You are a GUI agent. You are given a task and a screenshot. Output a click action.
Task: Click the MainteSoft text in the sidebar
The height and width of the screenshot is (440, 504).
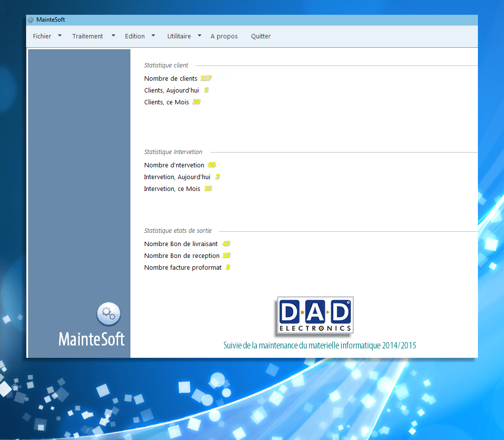pos(92,339)
